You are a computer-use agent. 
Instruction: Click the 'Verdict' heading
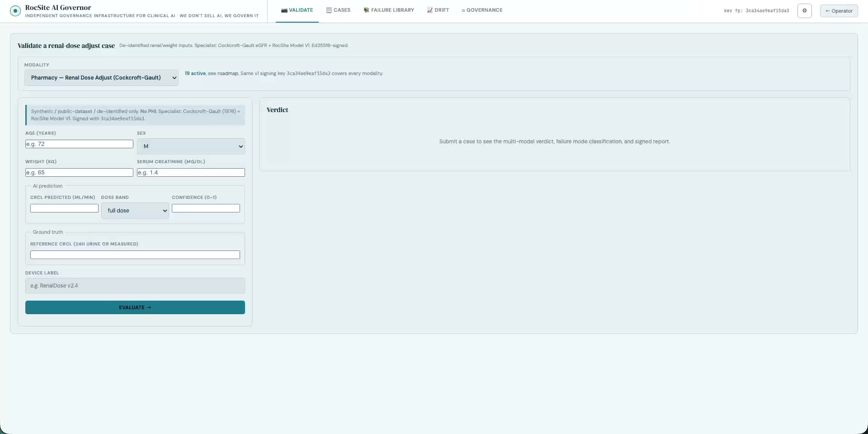tap(277, 110)
